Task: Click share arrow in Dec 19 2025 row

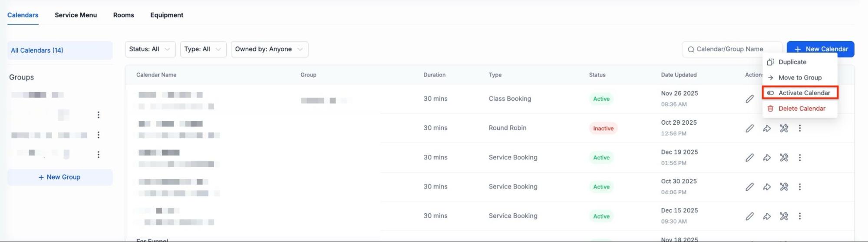Action: 767,158
